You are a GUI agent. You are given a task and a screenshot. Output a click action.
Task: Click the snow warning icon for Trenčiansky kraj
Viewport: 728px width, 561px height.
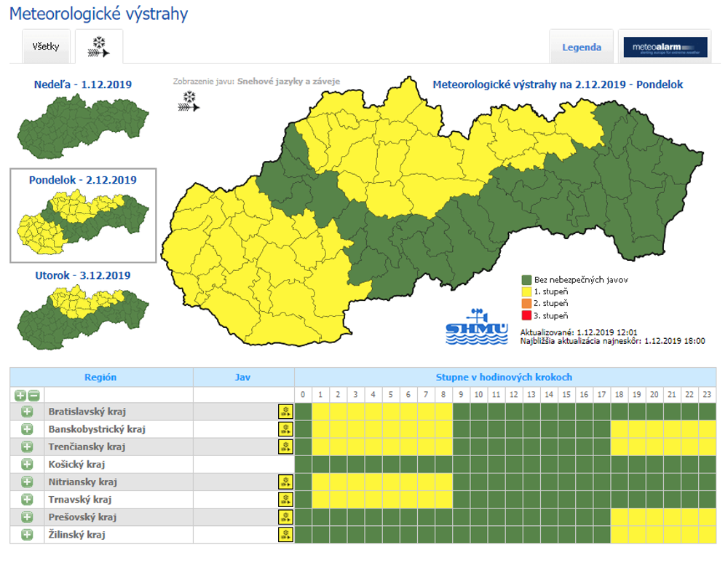click(286, 447)
